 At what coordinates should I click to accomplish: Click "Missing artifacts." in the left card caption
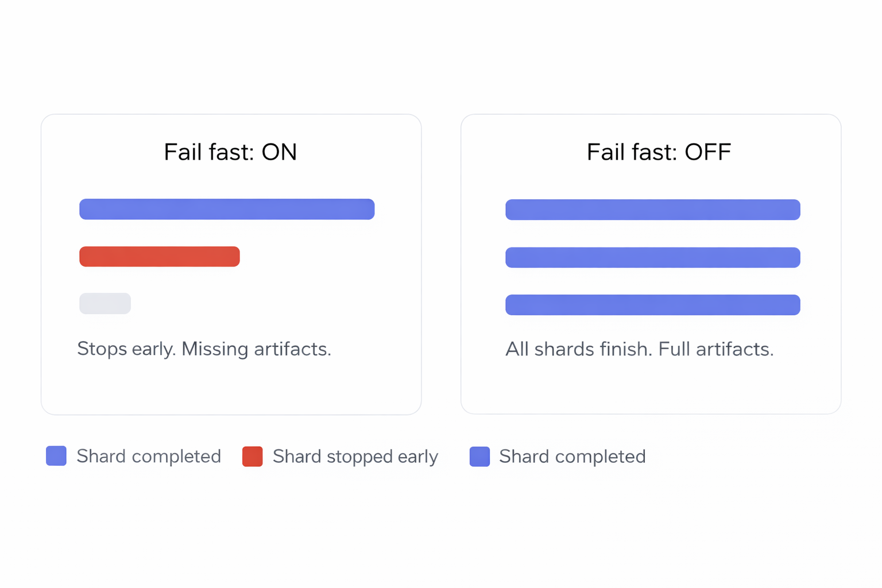[x=256, y=349]
